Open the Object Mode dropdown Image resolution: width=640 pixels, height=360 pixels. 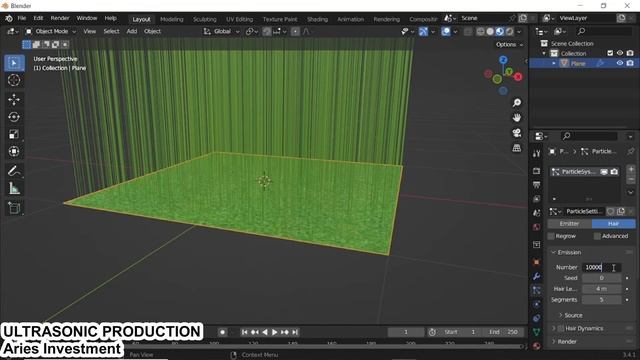pyautogui.click(x=51, y=31)
